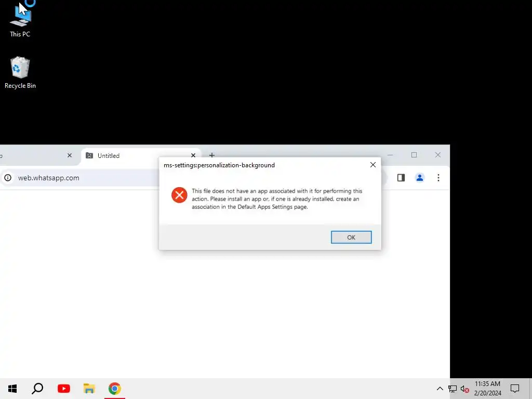532x399 pixels.
Task: Open the Chrome profile menu
Action: (x=420, y=178)
